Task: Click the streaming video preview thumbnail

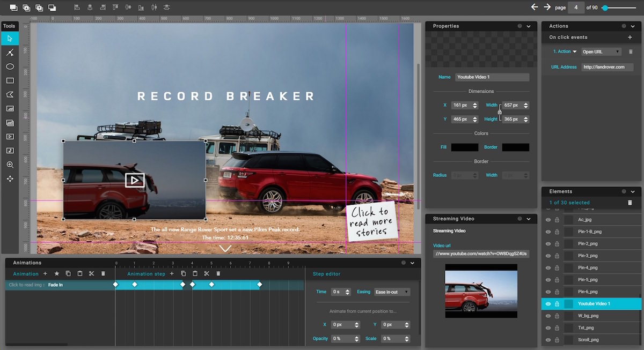Action: click(481, 291)
